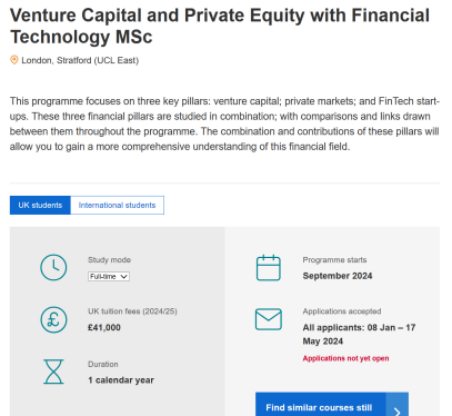Click the envelope Applications accepted icon
The image size is (452, 416).
click(268, 319)
